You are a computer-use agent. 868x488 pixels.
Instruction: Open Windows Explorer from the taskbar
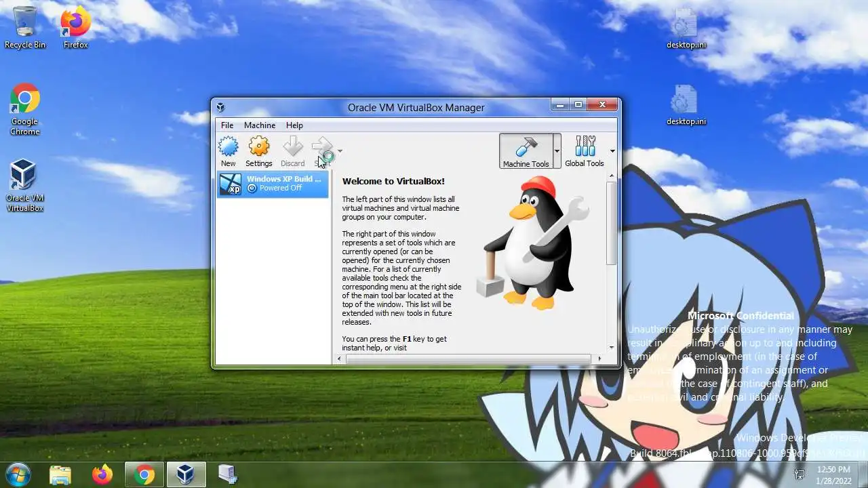(x=60, y=474)
